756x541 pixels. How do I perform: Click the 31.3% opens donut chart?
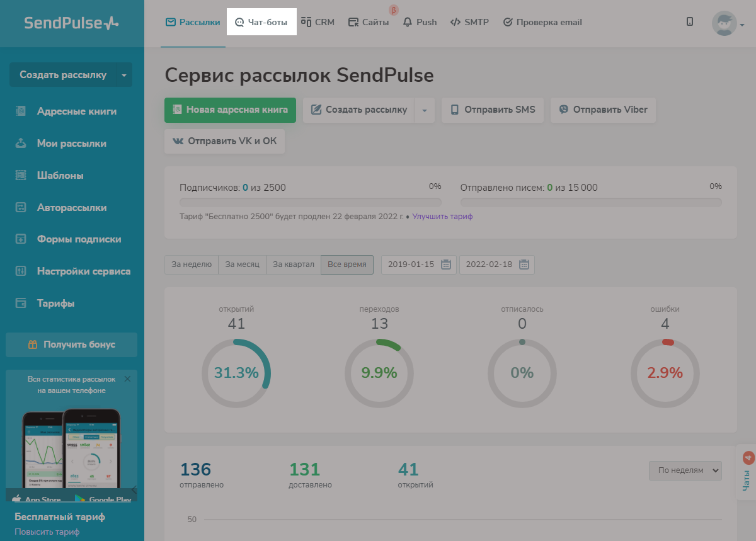(x=236, y=373)
